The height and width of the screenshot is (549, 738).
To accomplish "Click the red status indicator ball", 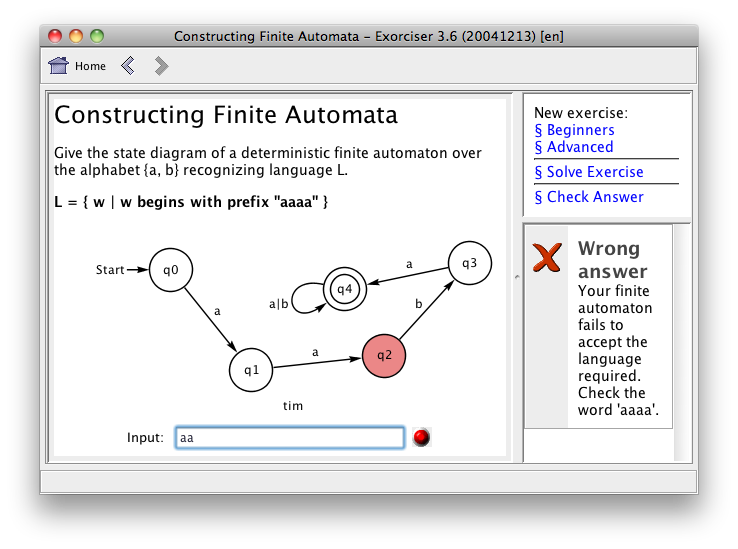I will point(421,437).
